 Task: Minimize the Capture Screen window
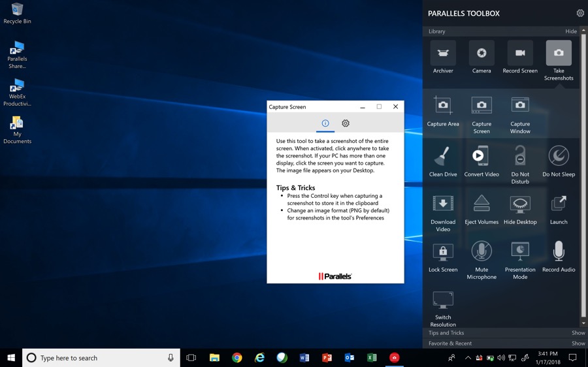click(363, 107)
